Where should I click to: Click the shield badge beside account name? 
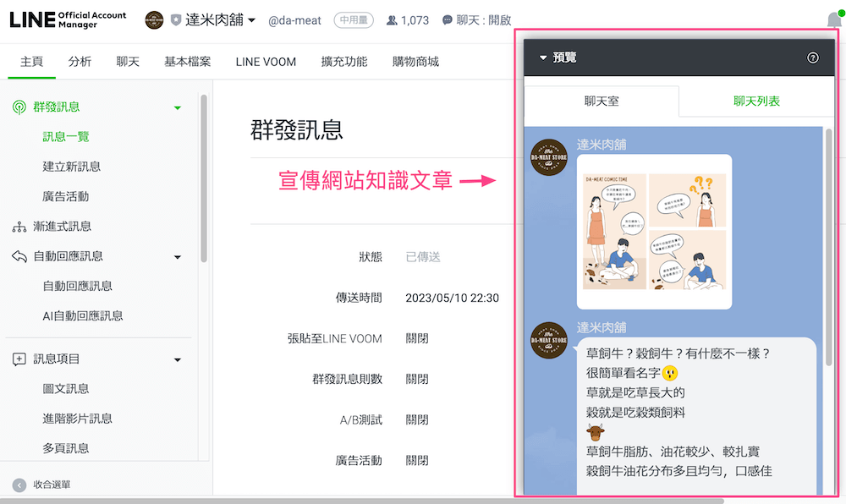coord(176,20)
